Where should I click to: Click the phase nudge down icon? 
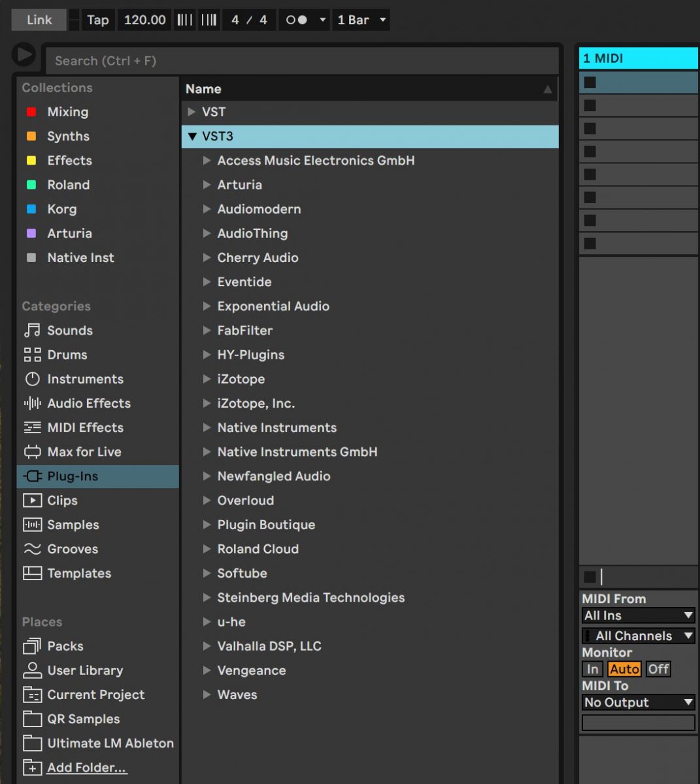(185, 20)
